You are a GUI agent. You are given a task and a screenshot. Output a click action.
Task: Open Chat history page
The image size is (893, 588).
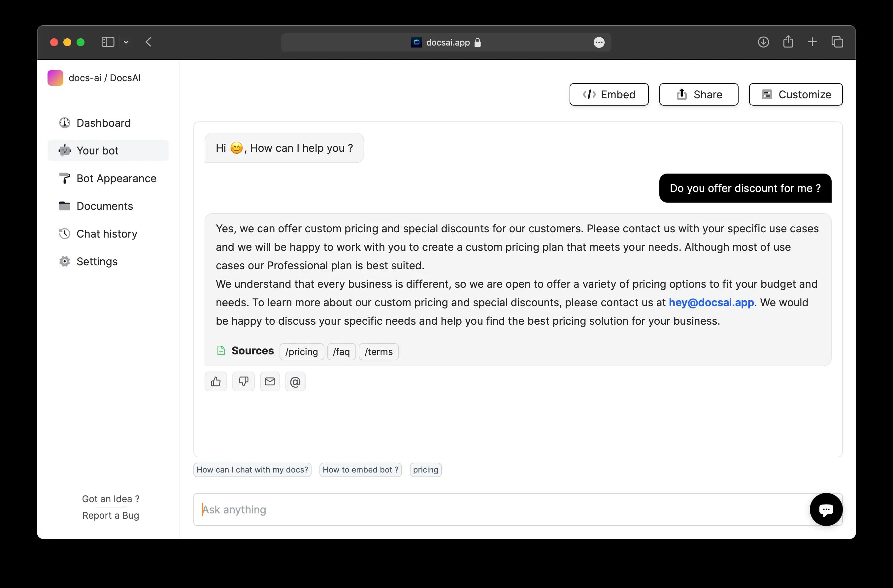pyautogui.click(x=107, y=234)
